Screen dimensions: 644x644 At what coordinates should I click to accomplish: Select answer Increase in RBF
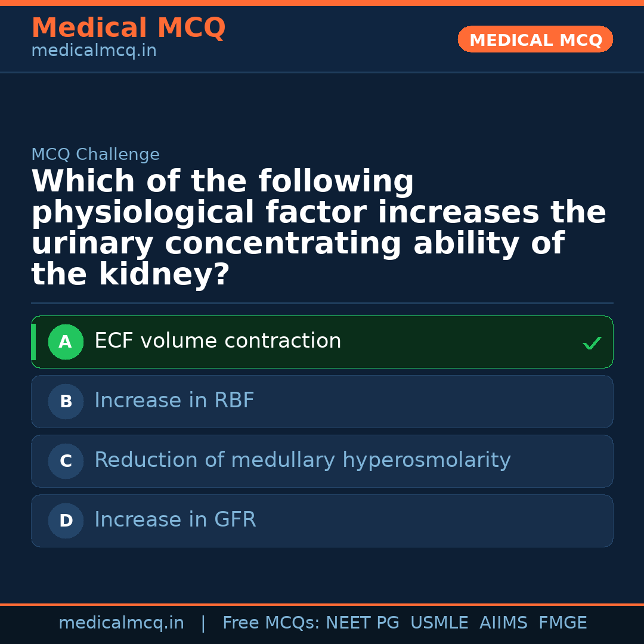(x=174, y=401)
